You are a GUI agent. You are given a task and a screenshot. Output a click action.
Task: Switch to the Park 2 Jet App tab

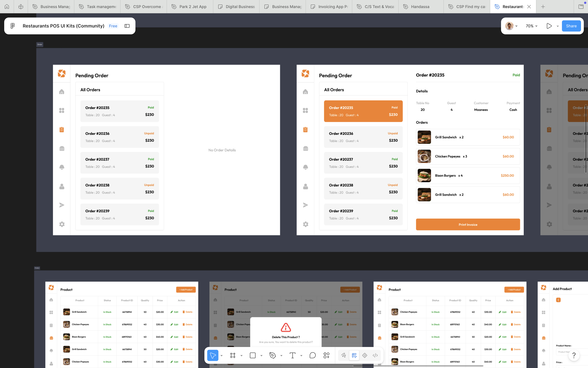[190, 7]
